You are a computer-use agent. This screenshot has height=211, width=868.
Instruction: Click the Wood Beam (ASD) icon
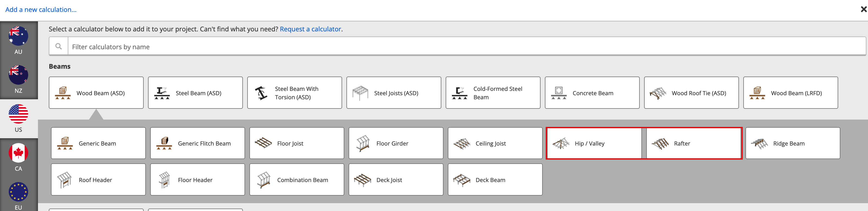(x=63, y=93)
